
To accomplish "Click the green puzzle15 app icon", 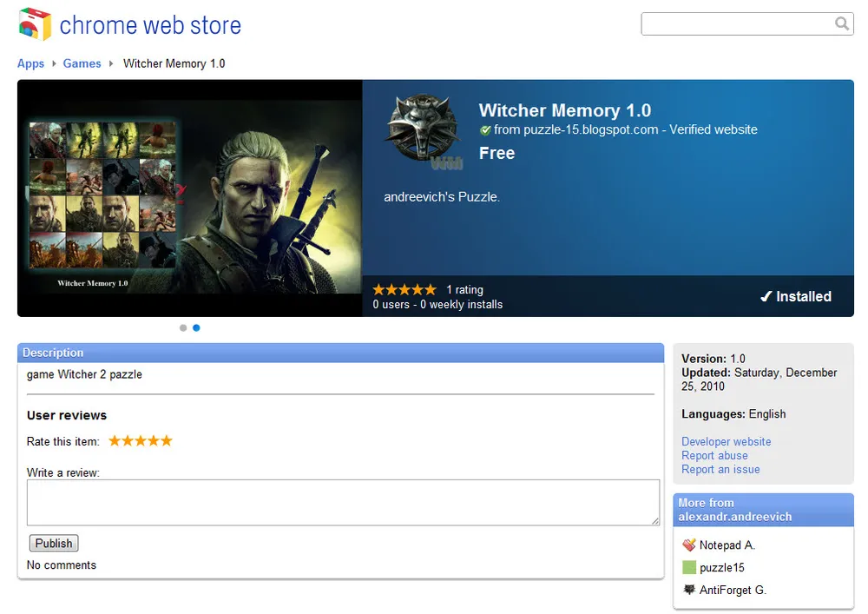I will [x=688, y=567].
